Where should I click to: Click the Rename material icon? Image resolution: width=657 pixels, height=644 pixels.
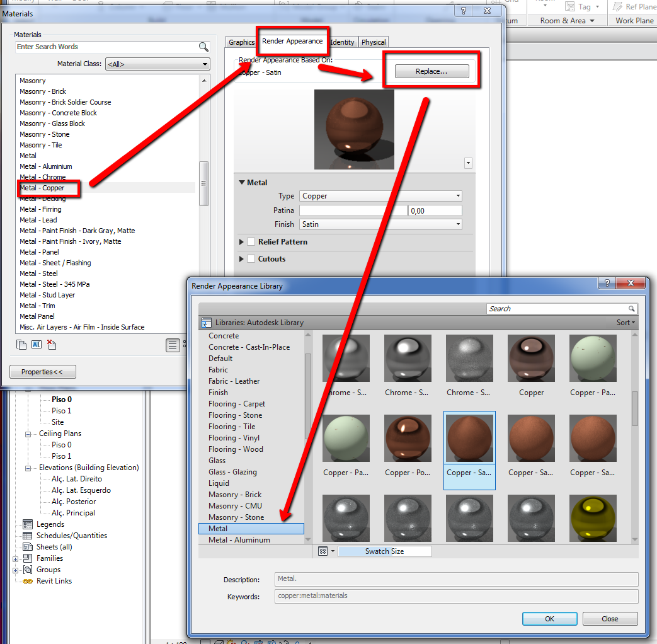pos(37,345)
